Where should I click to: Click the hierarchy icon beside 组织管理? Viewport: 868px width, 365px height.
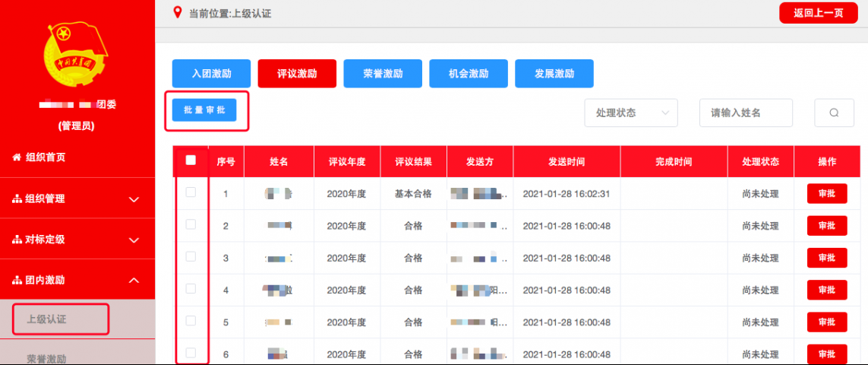point(17,199)
